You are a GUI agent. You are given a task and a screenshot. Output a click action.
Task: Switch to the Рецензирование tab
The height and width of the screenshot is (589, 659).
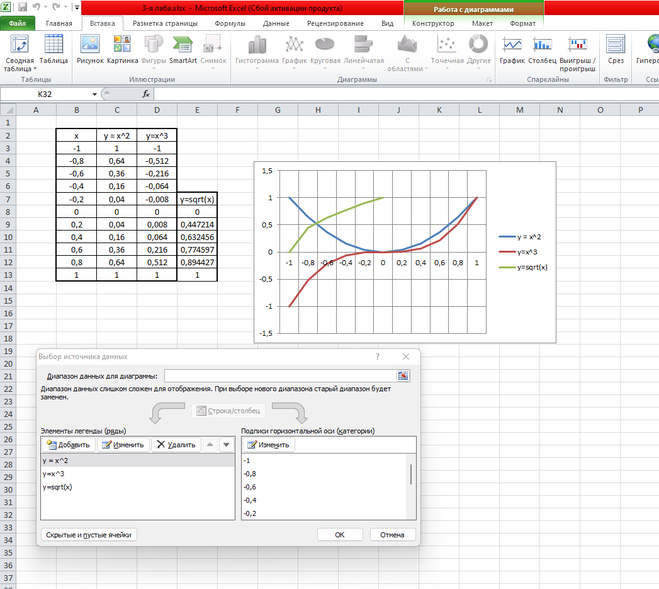[x=335, y=24]
